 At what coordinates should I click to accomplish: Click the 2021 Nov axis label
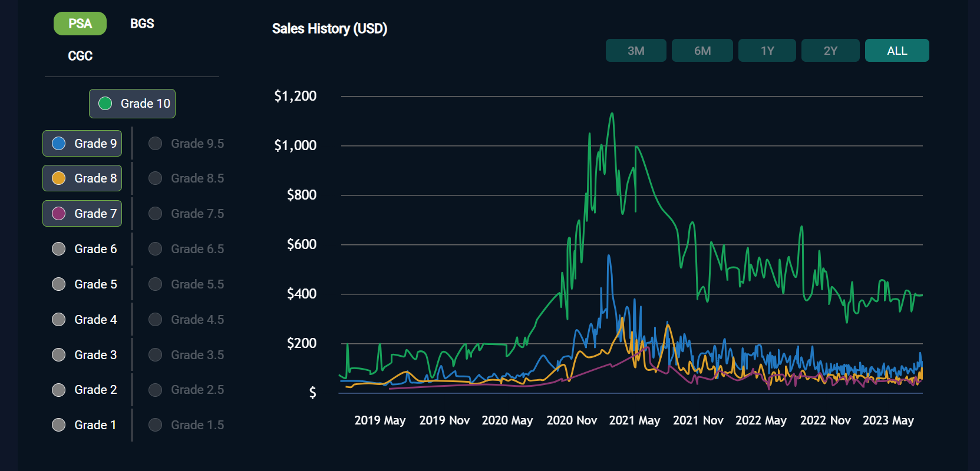coord(698,420)
